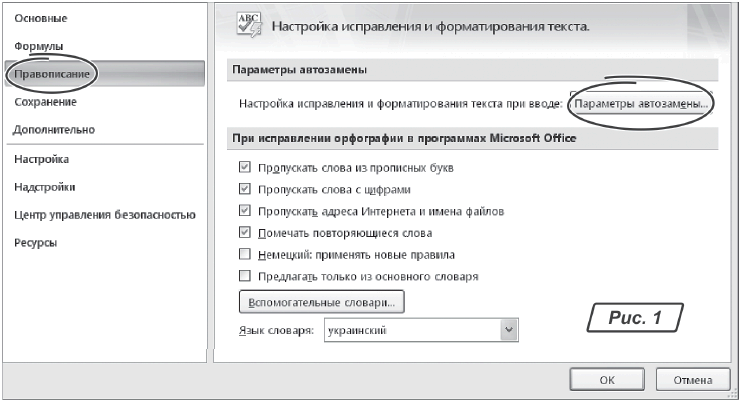Open the 'Надстройки' section
Screen dimensions: 740x402
(45, 186)
